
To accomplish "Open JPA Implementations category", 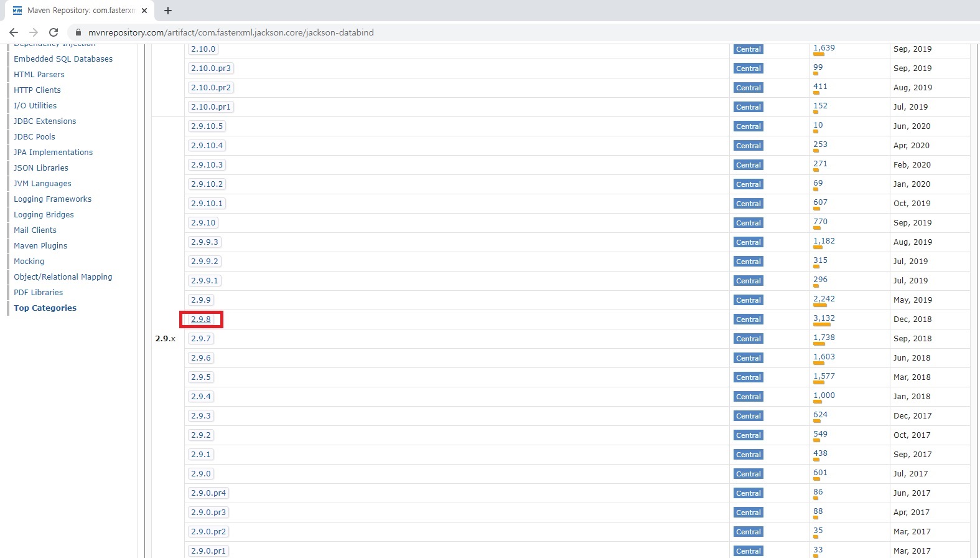I will point(53,153).
